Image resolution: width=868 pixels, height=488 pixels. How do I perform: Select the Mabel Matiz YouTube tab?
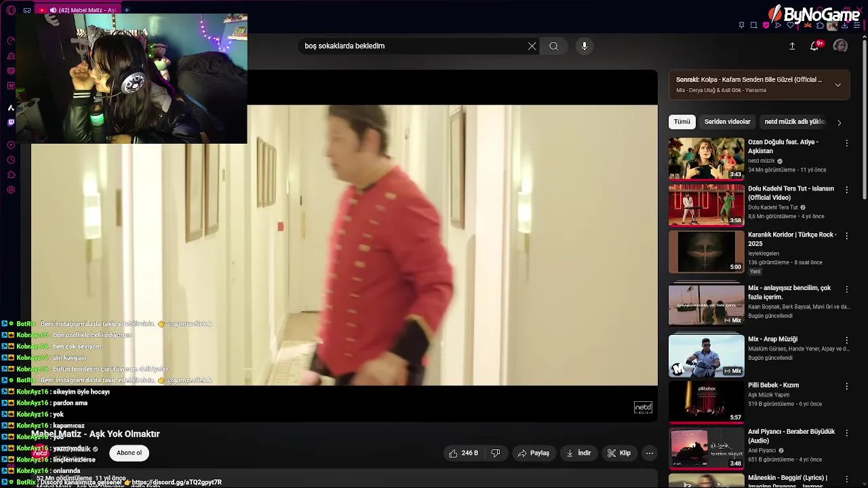point(77,10)
